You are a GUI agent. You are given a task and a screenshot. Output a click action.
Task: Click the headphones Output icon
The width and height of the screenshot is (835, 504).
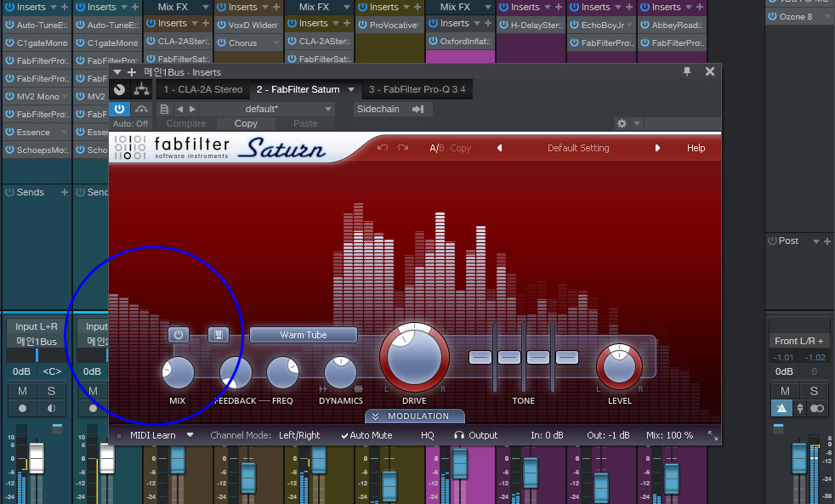tap(458, 435)
